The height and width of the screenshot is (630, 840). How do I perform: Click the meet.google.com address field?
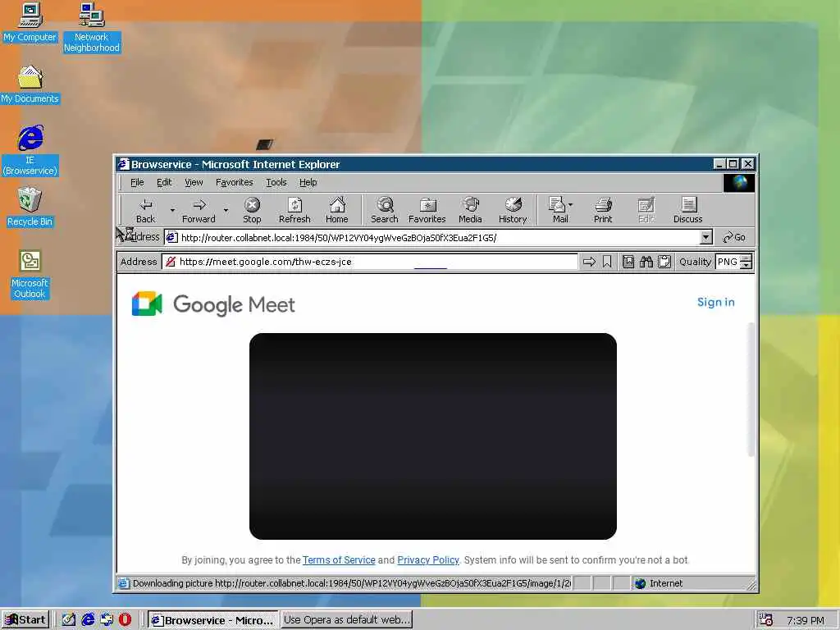(370, 262)
